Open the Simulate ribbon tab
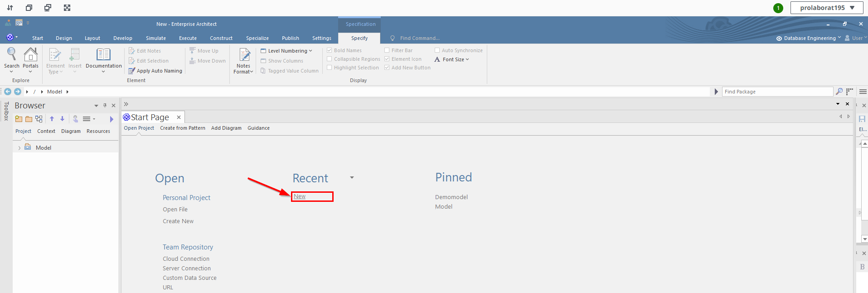This screenshot has width=868, height=293. [156, 38]
